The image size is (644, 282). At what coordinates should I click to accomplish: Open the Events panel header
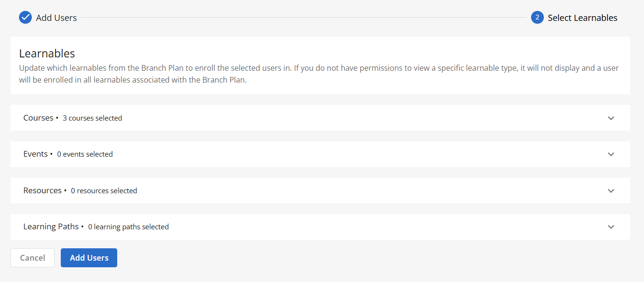pyautogui.click(x=320, y=154)
